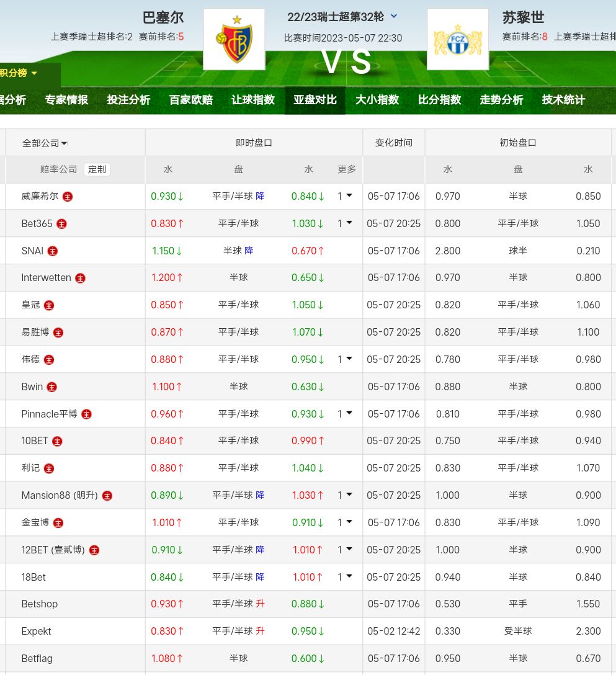Viewport: 616px width, 675px height.
Task: Open the 百家欧赔 tab
Action: click(x=191, y=100)
